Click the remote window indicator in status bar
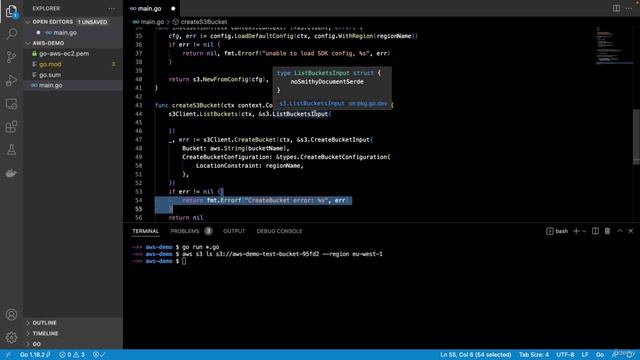 tap(7, 355)
